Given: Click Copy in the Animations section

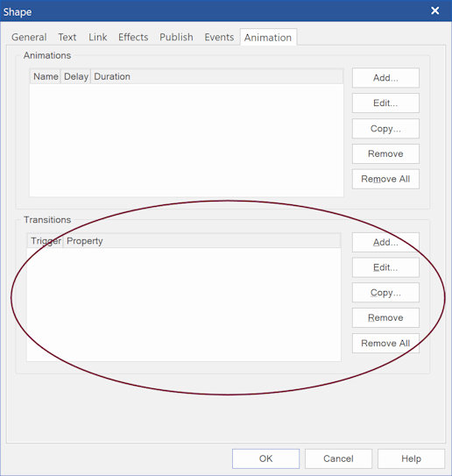Looking at the screenshot, I should pos(385,129).
